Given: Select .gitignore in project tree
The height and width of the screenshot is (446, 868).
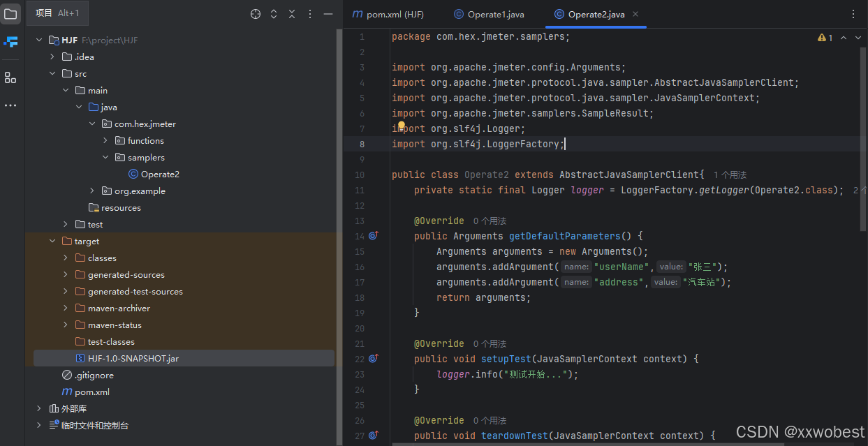Looking at the screenshot, I should pos(94,375).
